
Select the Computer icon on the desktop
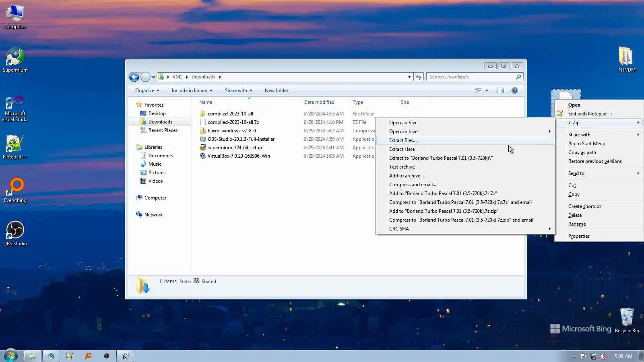point(15,17)
